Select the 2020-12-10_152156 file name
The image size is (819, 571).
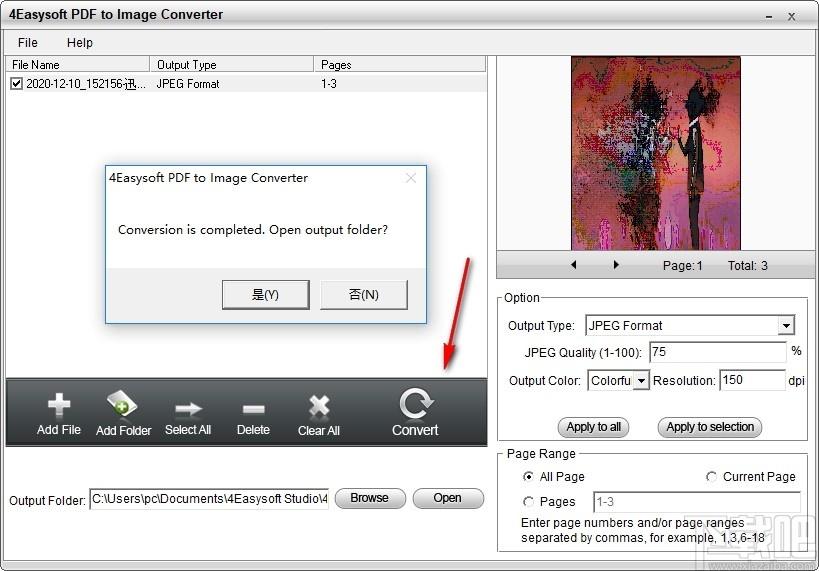coord(86,84)
